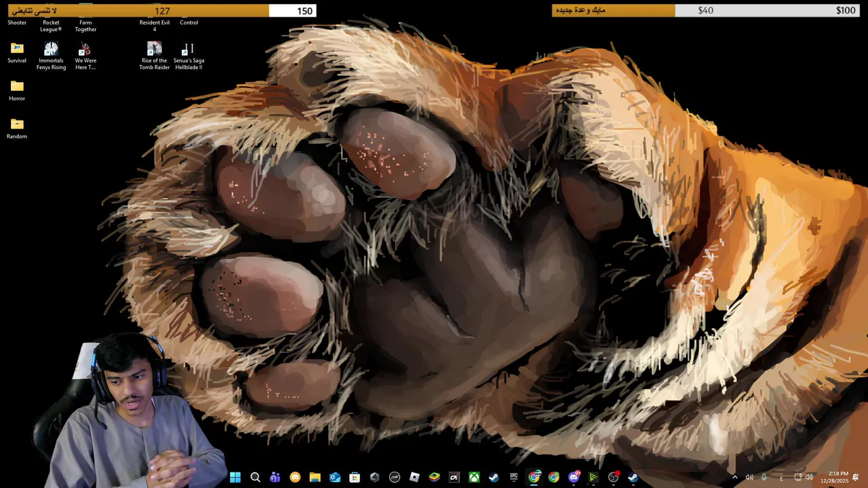Select Rise of the Tomb Raider shortcut
Screen dimensions: 868x488
[x=155, y=56]
